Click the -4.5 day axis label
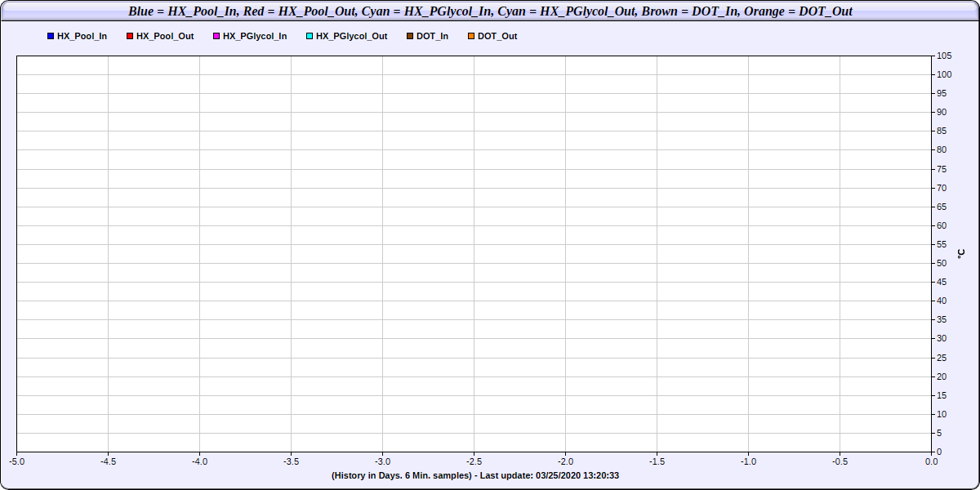980x490 pixels. [109, 461]
